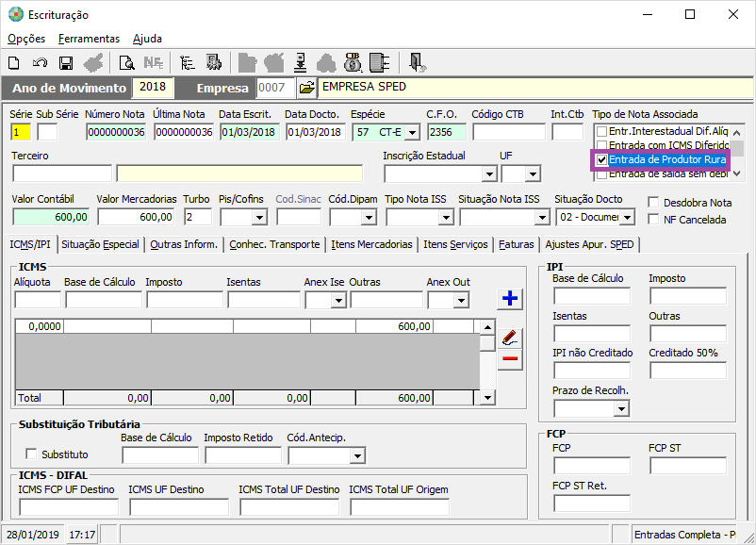This screenshot has width=756, height=545.
Task: Click the C.F.O. field showing 2356
Action: 447,132
